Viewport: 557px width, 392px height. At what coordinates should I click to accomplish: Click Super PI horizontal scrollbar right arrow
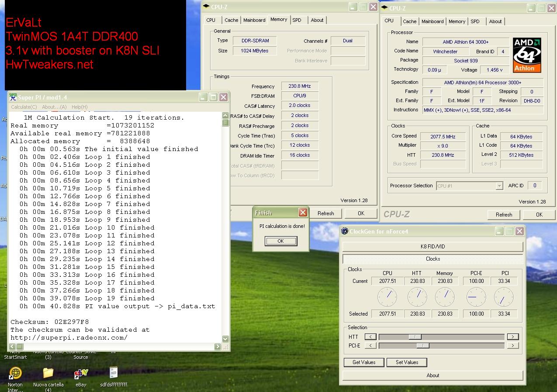click(x=218, y=347)
